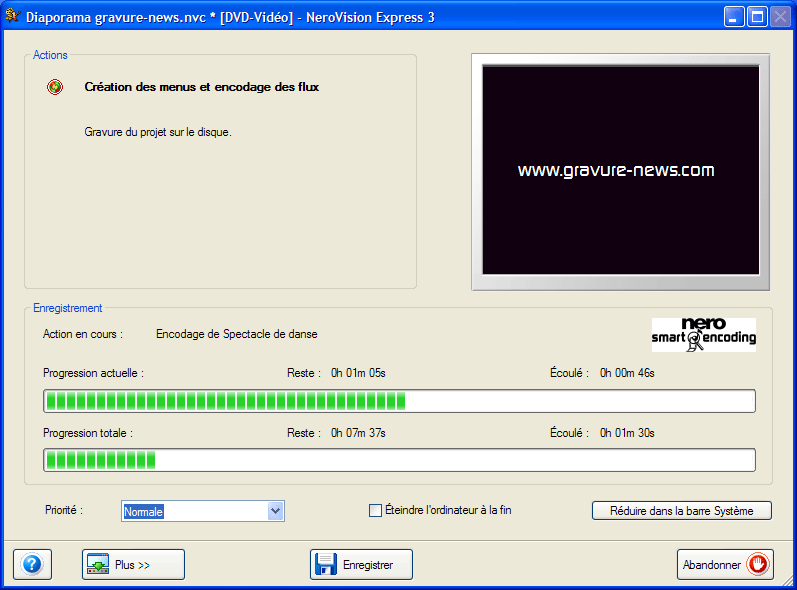Click the blue help question mark icon
Image resolution: width=797 pixels, height=590 pixels.
32,564
